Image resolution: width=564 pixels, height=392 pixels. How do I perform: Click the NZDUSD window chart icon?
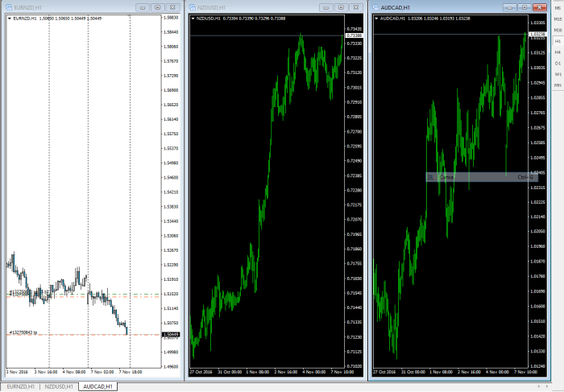pyautogui.click(x=193, y=7)
